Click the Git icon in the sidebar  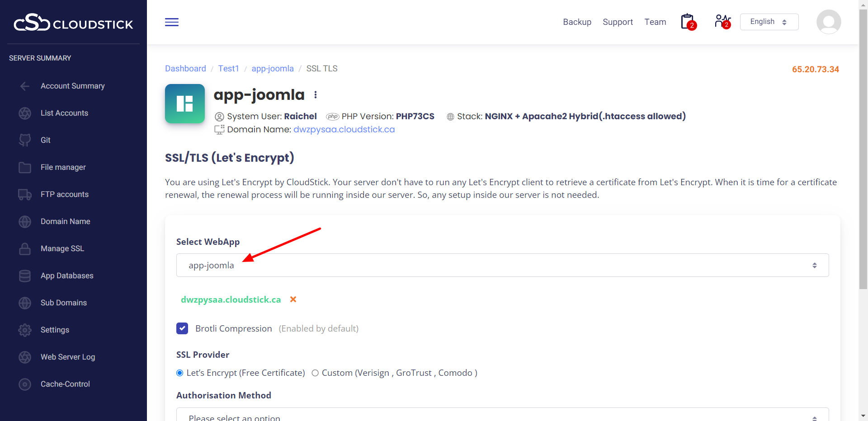tap(25, 140)
